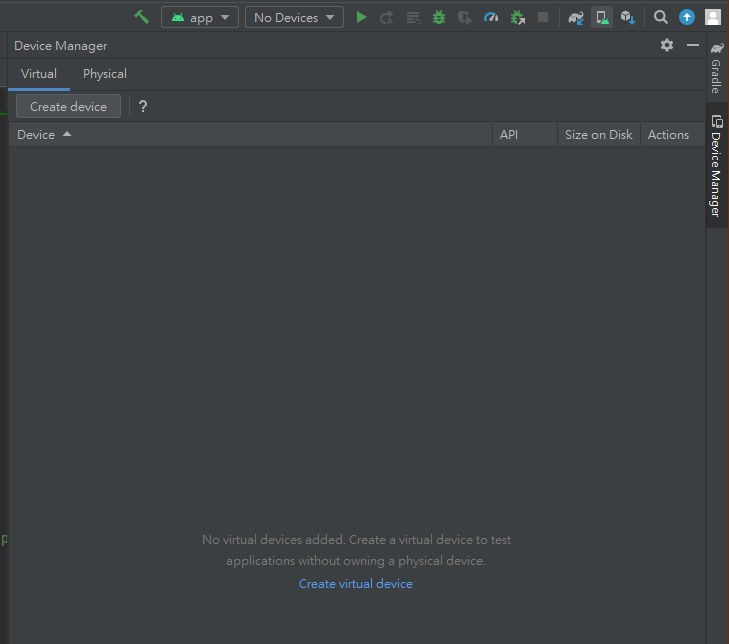Open Search Everywhere magnifier icon
The image size is (729, 644).
click(x=661, y=18)
